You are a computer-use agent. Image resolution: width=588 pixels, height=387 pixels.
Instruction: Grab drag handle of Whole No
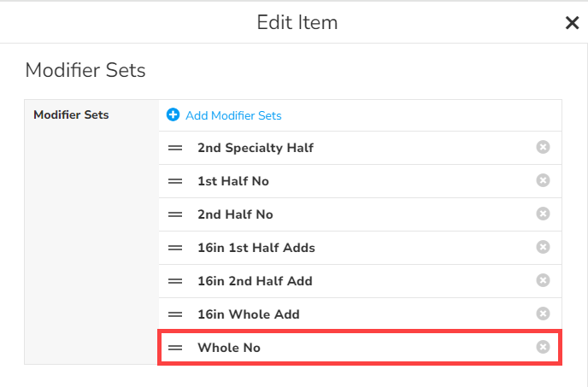click(x=175, y=348)
